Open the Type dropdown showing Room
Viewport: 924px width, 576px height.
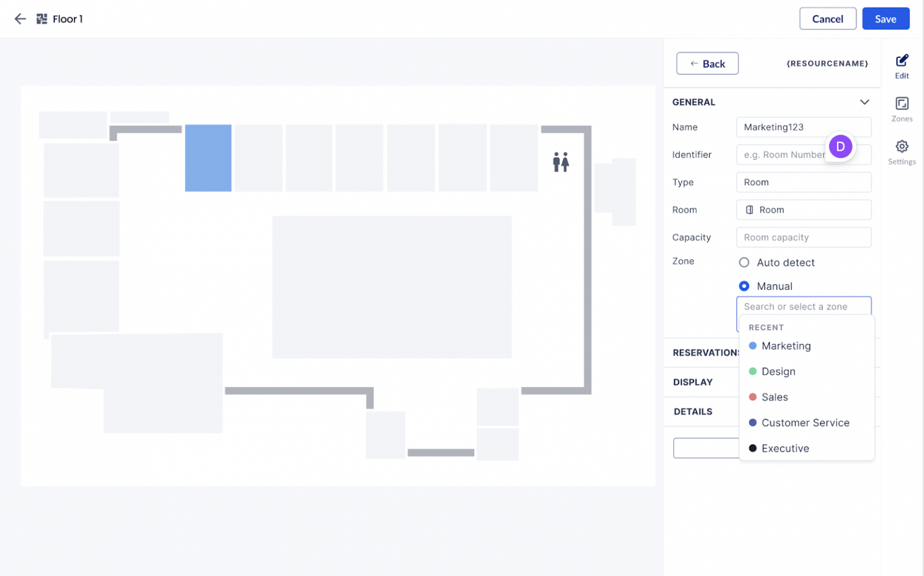coord(803,182)
